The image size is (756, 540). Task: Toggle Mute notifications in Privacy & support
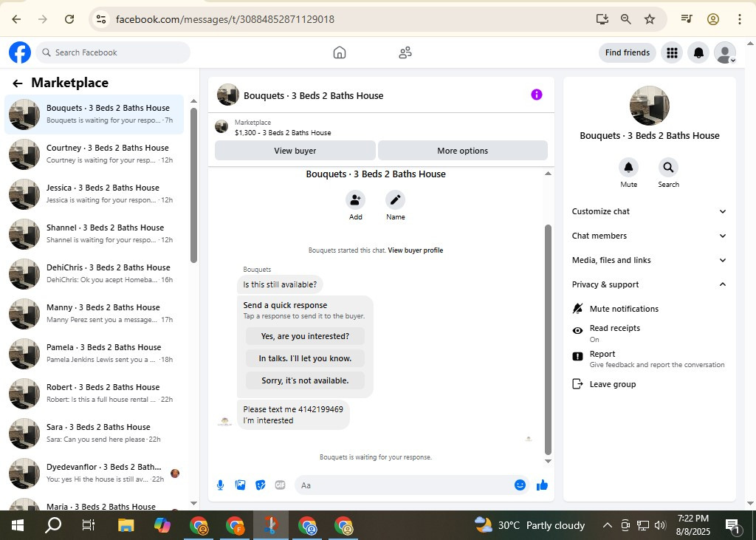pos(648,309)
